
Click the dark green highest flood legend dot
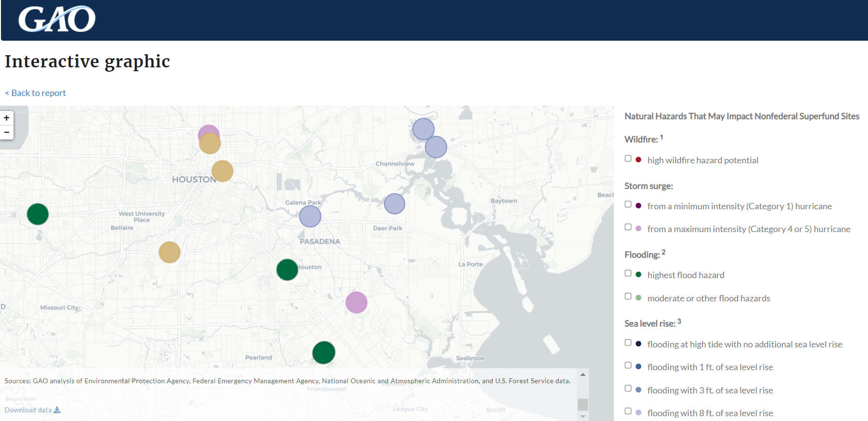tap(638, 275)
